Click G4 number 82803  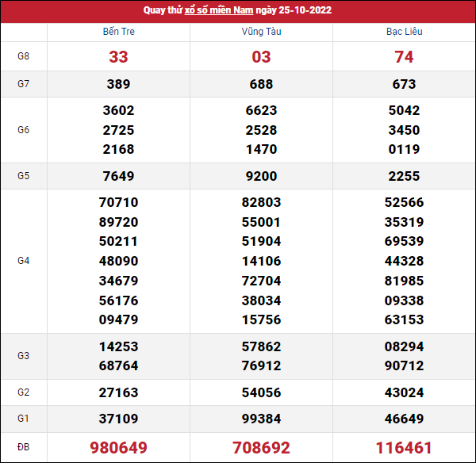coord(261,202)
